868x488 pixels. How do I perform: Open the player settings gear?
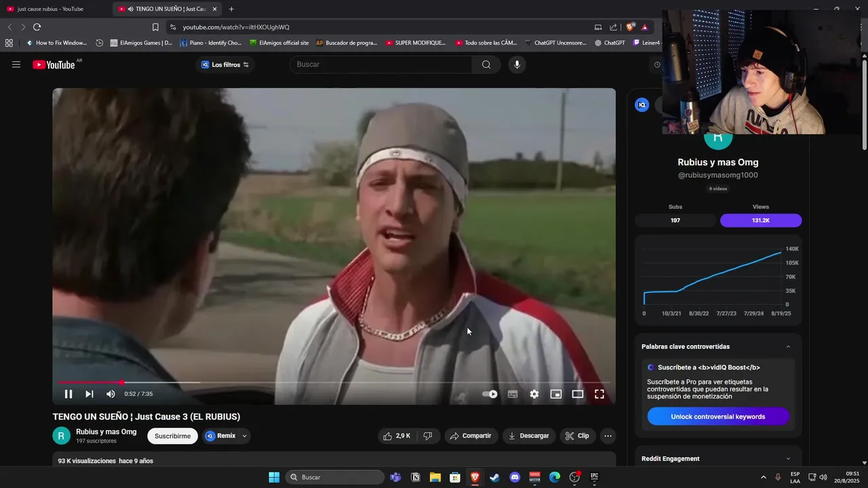coord(534,394)
